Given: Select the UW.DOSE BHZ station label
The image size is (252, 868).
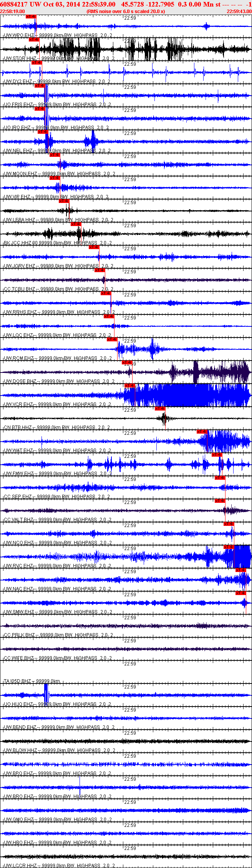Looking at the screenshot, I should coord(20,381).
